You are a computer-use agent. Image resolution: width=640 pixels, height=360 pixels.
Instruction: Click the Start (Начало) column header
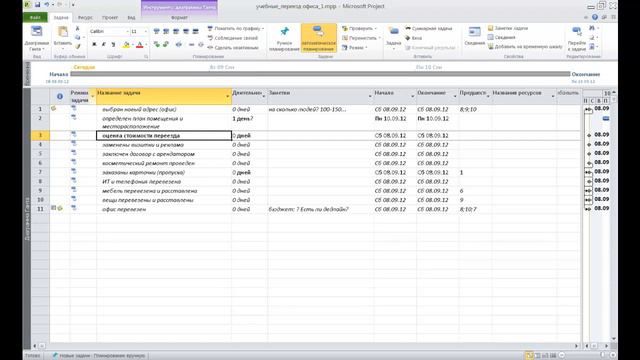pos(394,96)
